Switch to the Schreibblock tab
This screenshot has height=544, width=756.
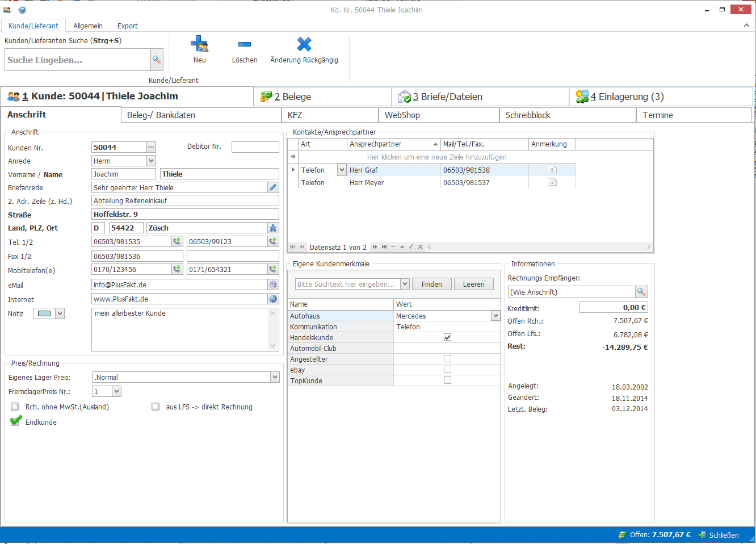(568, 115)
